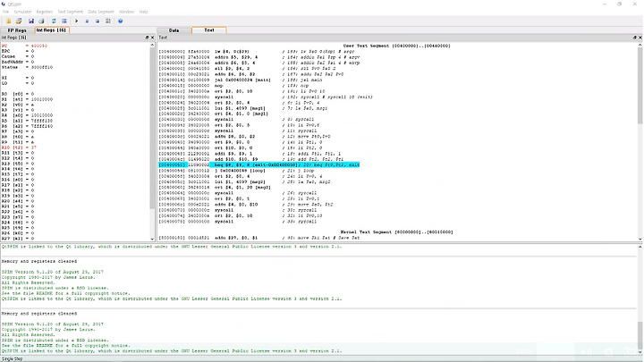Select the Int Regs [16] tab

(x=51, y=30)
